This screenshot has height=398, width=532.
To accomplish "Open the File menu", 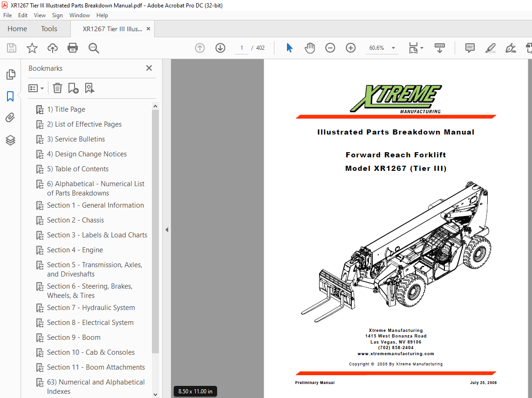I will (x=7, y=15).
